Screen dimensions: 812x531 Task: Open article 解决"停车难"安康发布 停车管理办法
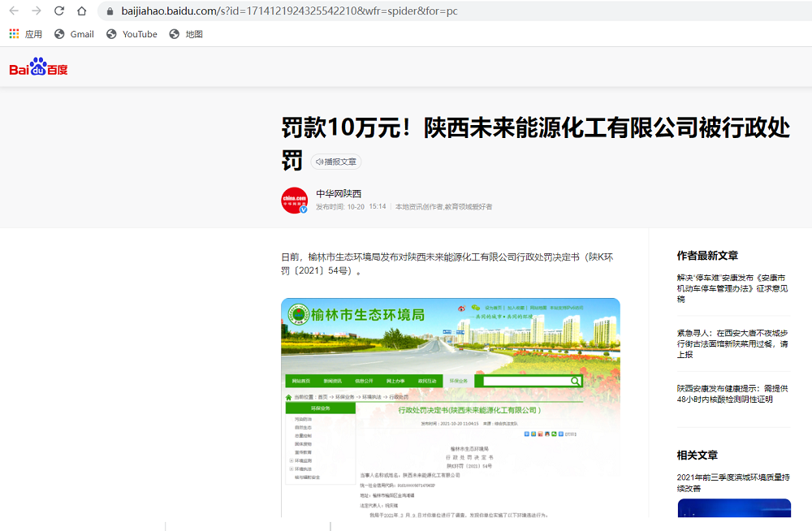[732, 288]
